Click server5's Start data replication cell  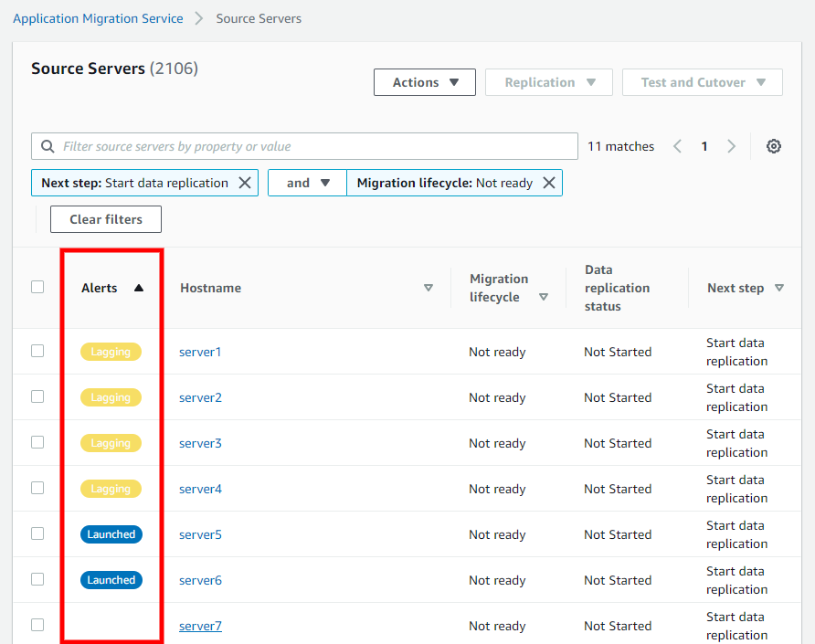736,535
